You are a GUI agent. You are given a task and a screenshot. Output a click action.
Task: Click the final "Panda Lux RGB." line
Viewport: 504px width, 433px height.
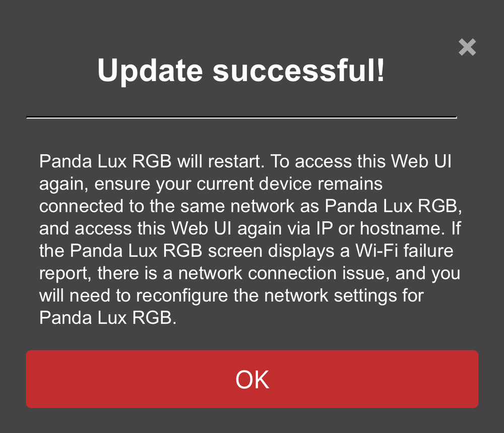pos(108,318)
